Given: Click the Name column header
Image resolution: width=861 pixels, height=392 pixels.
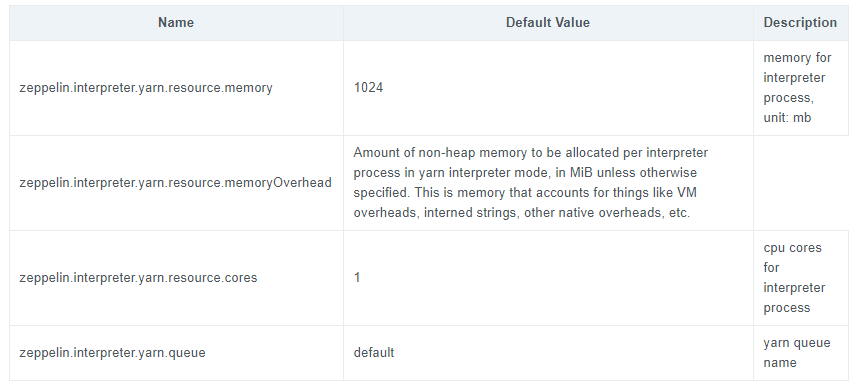Looking at the screenshot, I should 176,23.
